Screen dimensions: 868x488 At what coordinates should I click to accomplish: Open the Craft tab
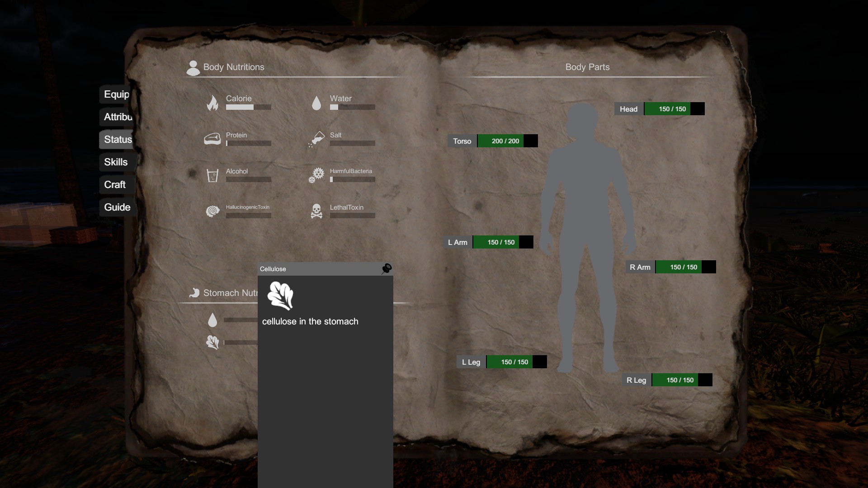coord(115,185)
